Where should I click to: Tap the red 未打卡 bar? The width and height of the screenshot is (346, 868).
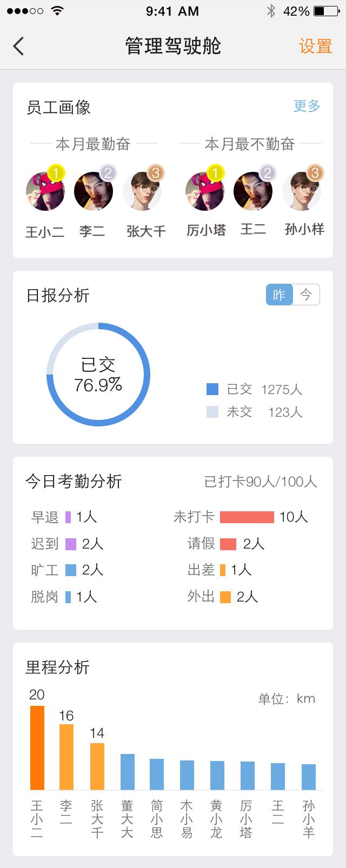247,517
